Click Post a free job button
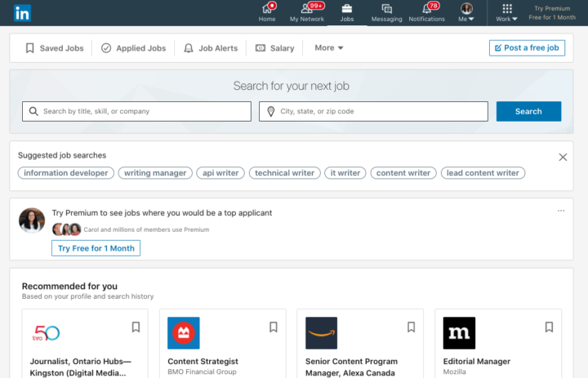588x378 pixels. tap(527, 47)
